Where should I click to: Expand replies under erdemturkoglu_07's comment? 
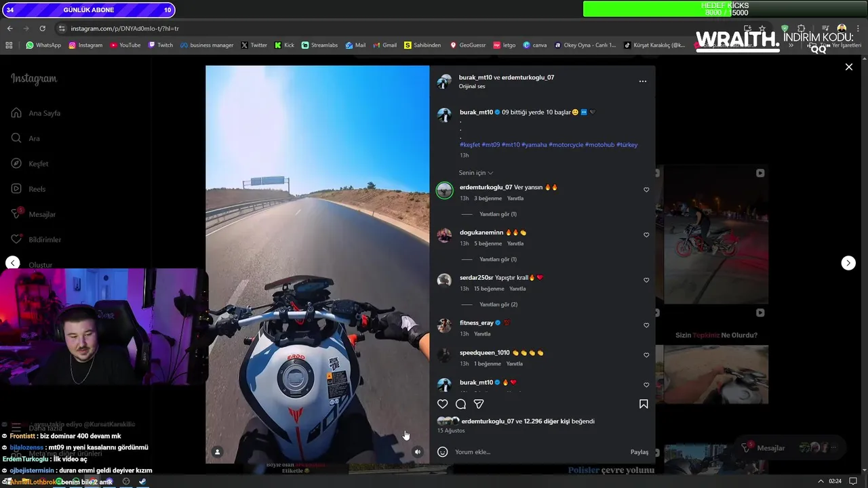498,214
